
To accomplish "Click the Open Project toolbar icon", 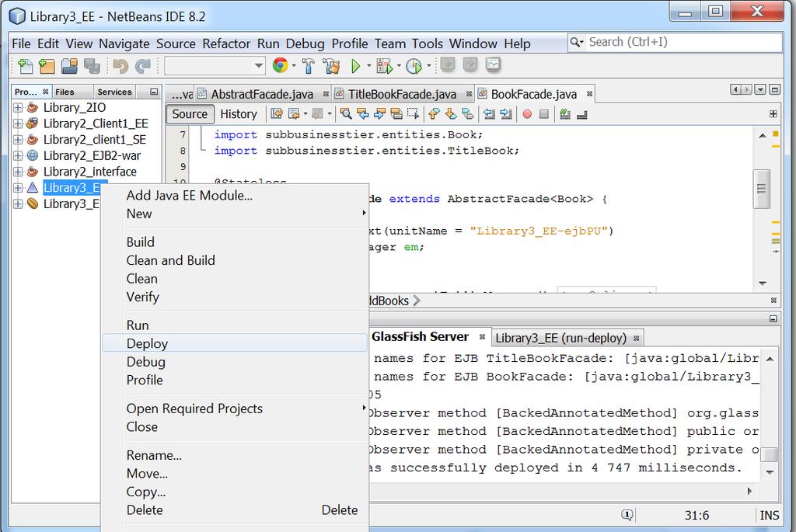I will 69,66.
